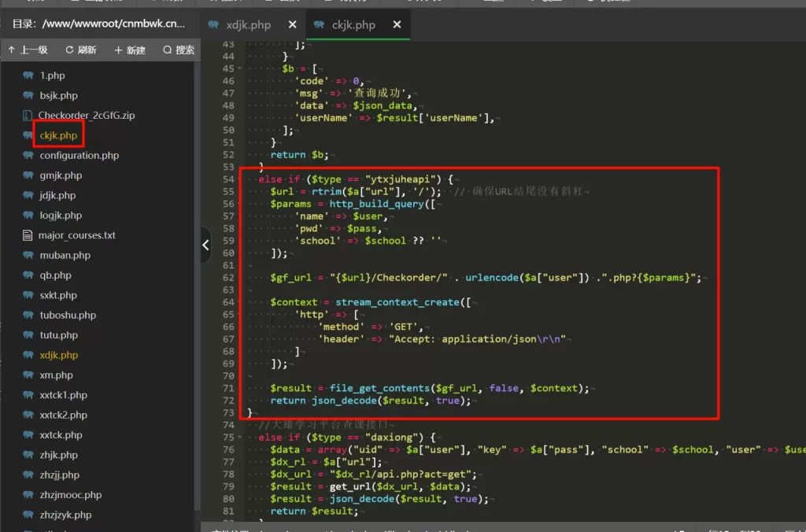Click the zip file icon for Checkorder_2cGfG.zip
Image resolution: width=806 pixels, height=532 pixels.
click(x=28, y=116)
